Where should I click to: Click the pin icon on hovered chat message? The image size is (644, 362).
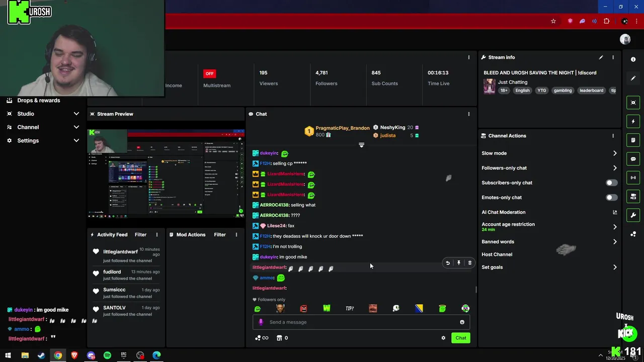click(x=459, y=262)
